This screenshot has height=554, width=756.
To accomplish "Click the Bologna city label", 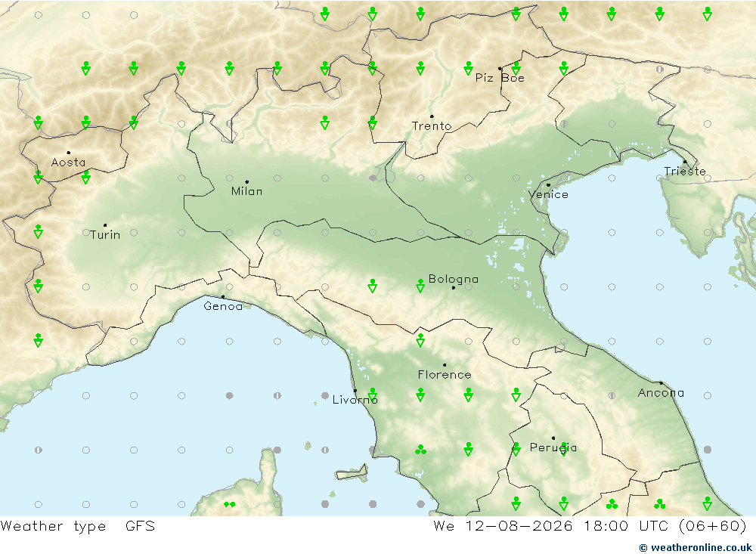I will (453, 279).
